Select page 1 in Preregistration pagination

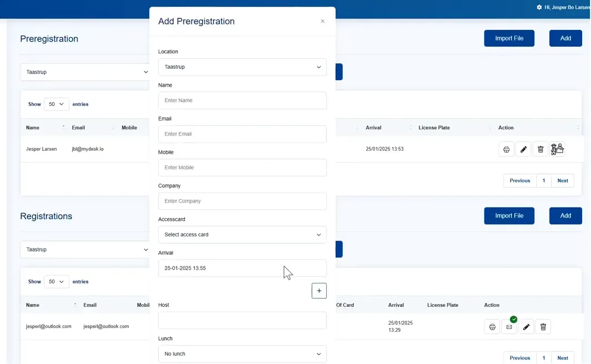(544, 181)
